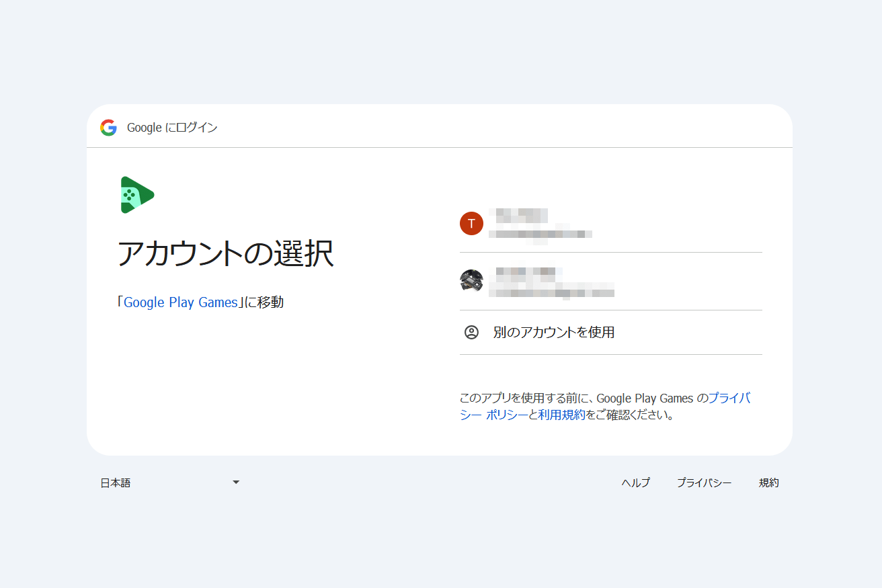Open プライバシー in the footer

pos(704,482)
